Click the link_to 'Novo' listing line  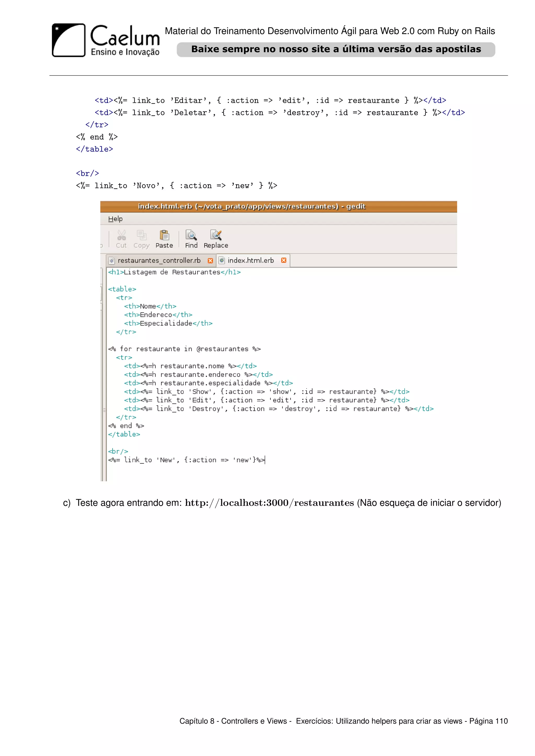coord(177,186)
